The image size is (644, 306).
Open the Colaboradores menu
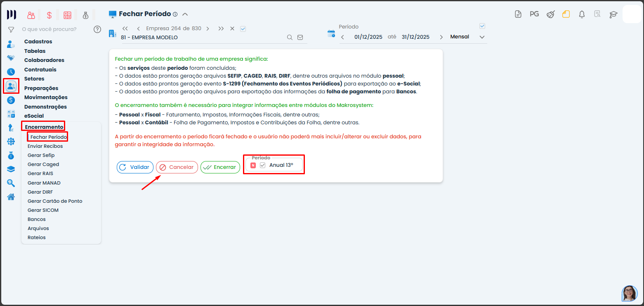click(x=45, y=60)
